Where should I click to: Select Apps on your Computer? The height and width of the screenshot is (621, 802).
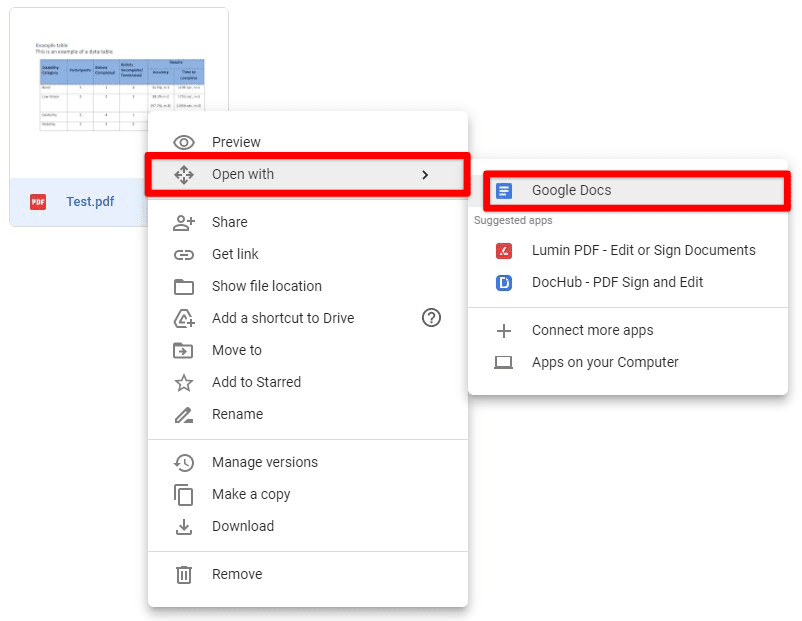tap(628, 363)
